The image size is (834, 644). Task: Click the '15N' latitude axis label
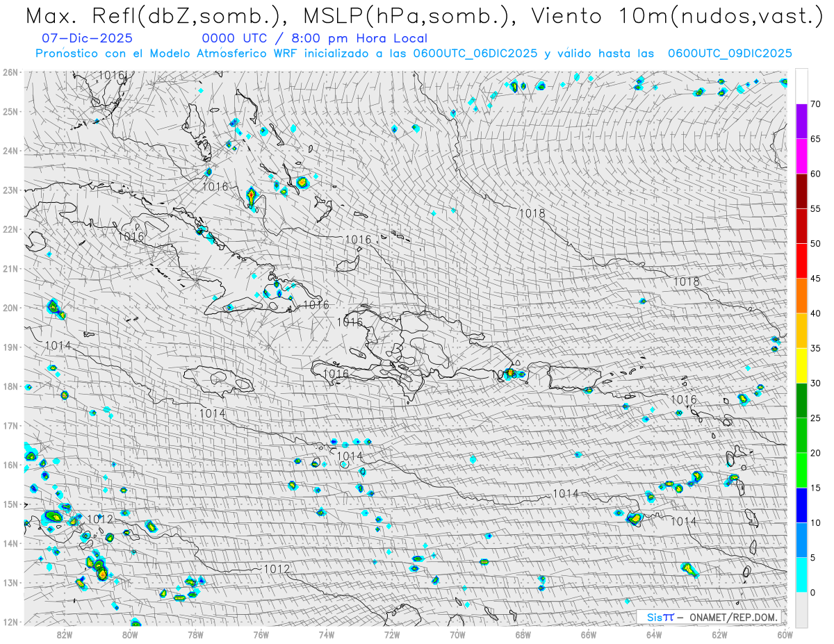[x=11, y=504]
